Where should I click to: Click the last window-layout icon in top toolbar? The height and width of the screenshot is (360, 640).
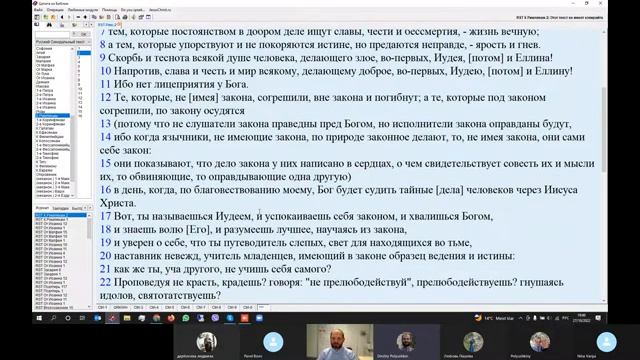[148, 17]
